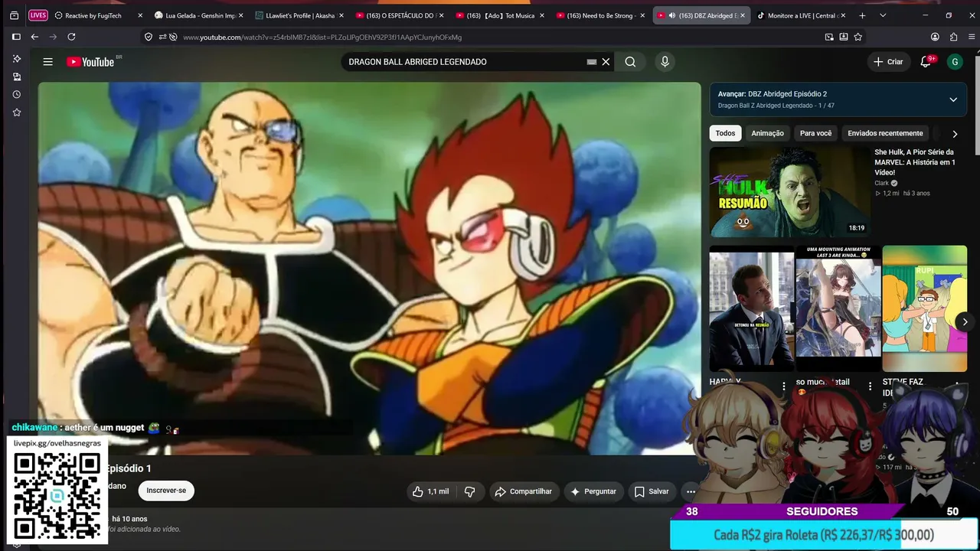Screen dimensions: 980x551
Task: Open the browser profile account icon
Action: 935,37
